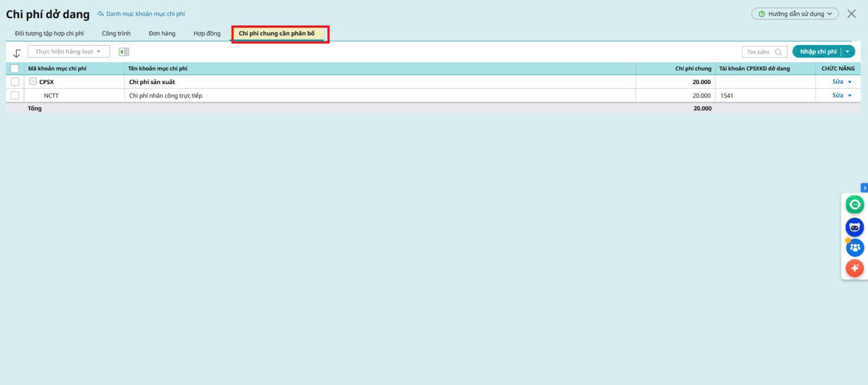This screenshot has width=868, height=385.
Task: Click the Excel export icon
Action: (124, 52)
